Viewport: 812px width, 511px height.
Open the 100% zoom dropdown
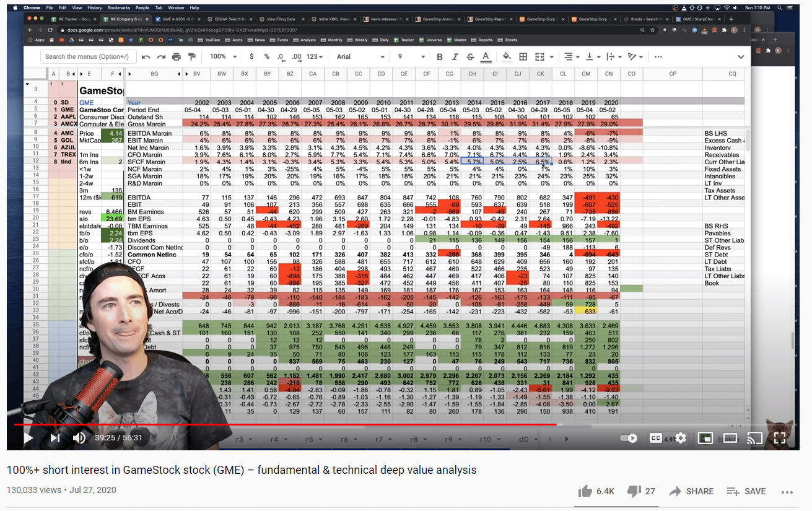[x=222, y=56]
